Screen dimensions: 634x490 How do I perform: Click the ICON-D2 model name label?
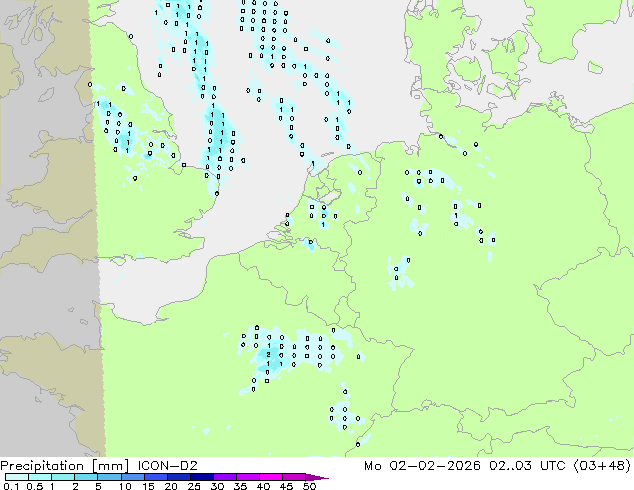[x=167, y=466]
